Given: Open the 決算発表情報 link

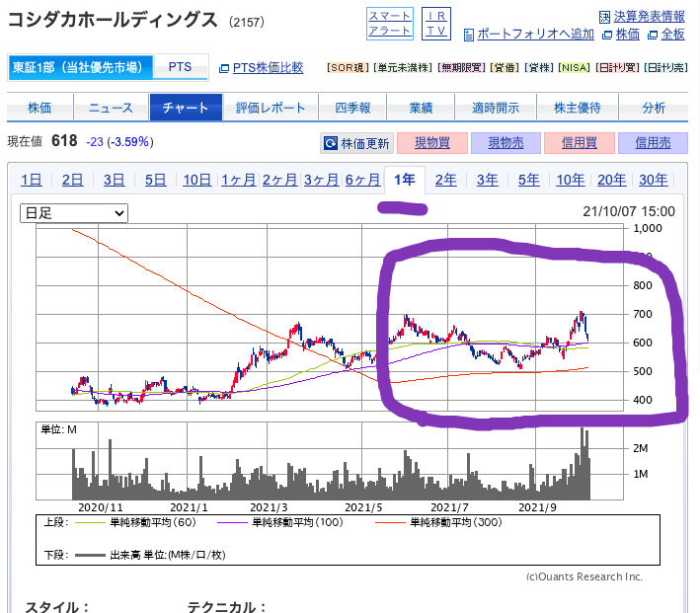Looking at the screenshot, I should (x=649, y=17).
